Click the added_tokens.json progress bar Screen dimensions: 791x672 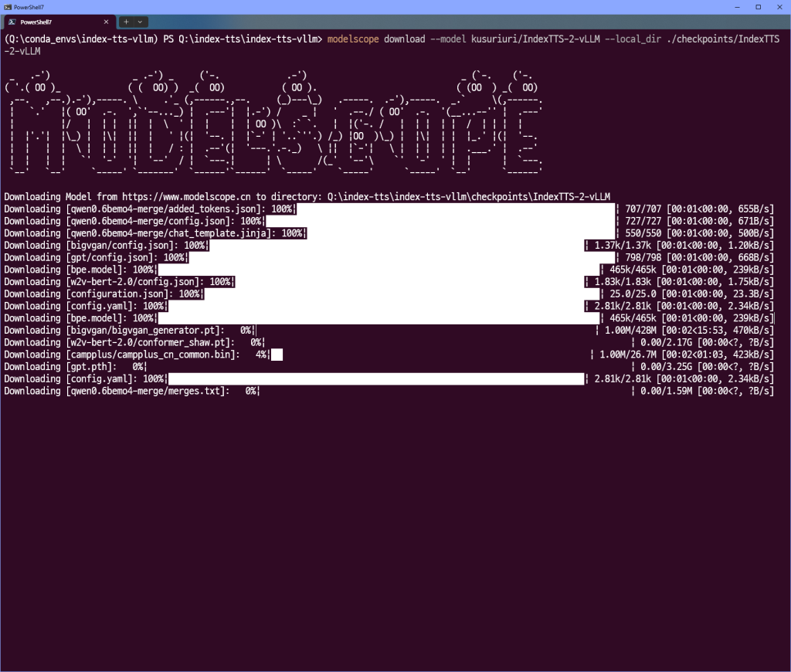point(456,209)
